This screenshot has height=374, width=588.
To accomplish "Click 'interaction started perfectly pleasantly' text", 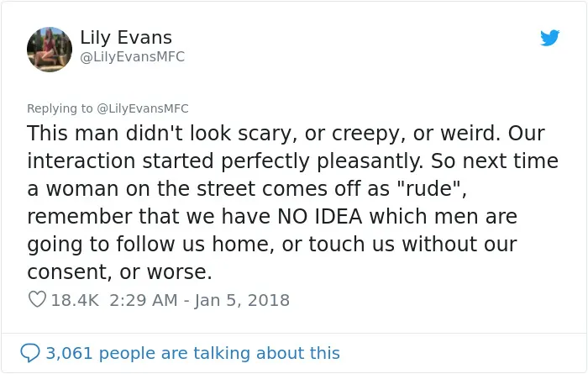I will tap(225, 161).
